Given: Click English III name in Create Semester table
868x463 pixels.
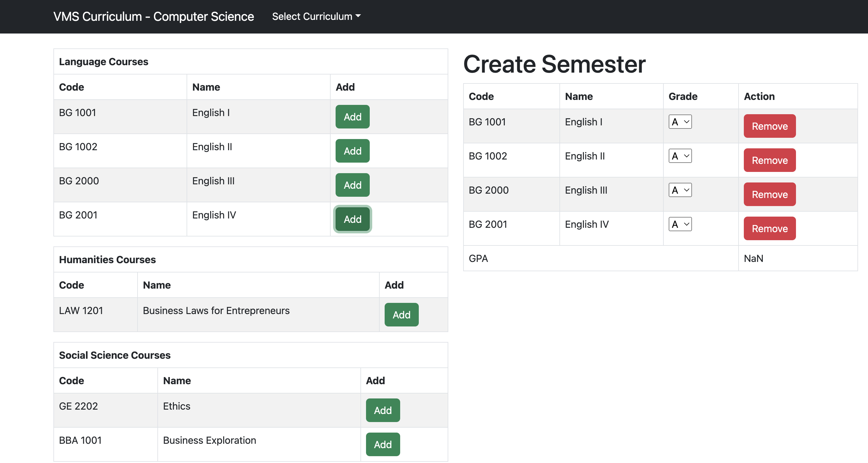Looking at the screenshot, I should [586, 190].
